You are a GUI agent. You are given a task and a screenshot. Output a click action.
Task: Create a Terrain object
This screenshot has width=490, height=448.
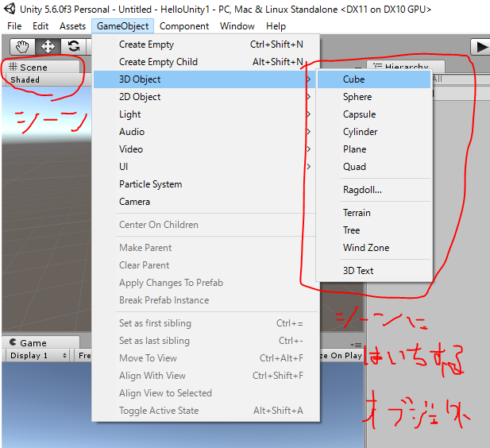374,213
